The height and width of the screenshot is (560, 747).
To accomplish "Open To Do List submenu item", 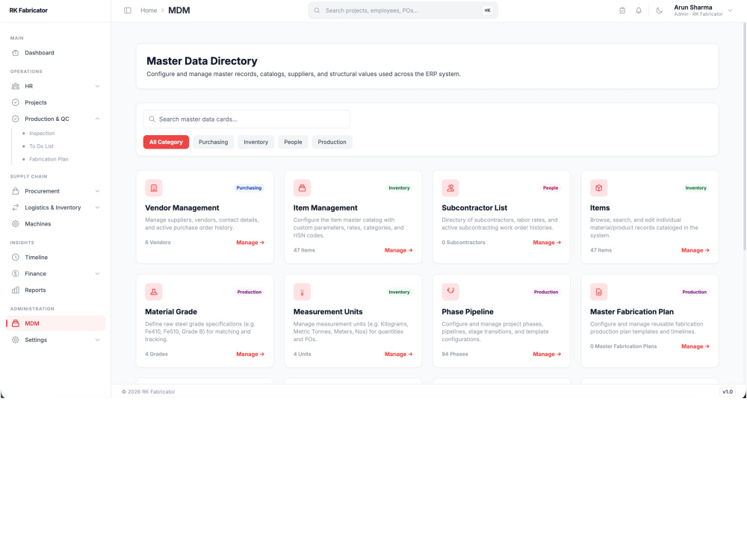I will point(41,146).
